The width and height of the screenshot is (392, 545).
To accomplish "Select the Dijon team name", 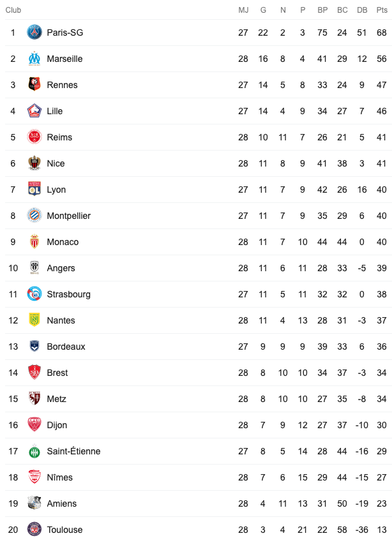I will coord(57,425).
